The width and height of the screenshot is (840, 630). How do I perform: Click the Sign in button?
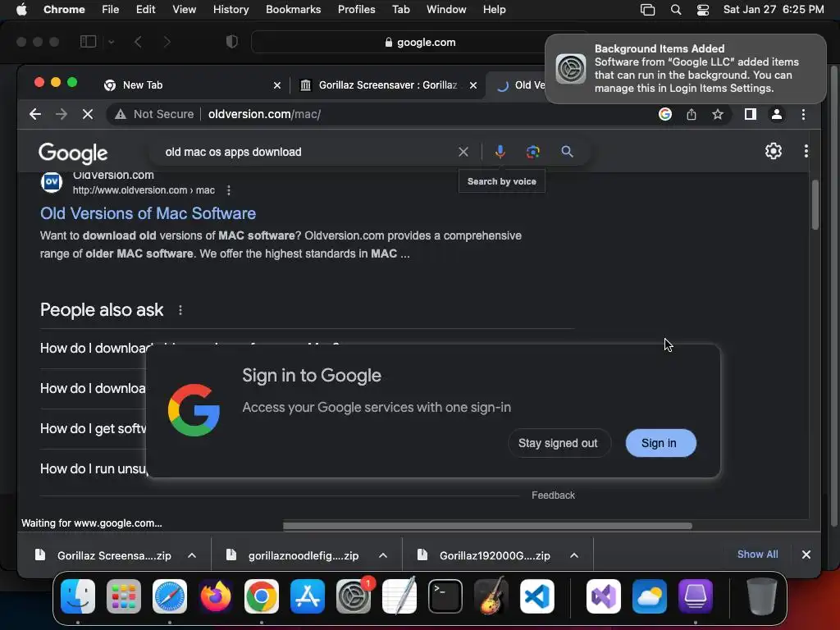coord(660,443)
